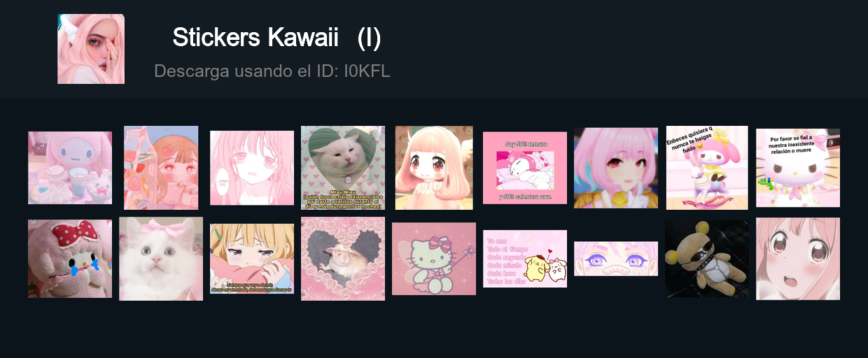This screenshot has height=358, width=868.
Task: Choose the 'Te amo' Pompompurin sticker
Action: pos(525,259)
